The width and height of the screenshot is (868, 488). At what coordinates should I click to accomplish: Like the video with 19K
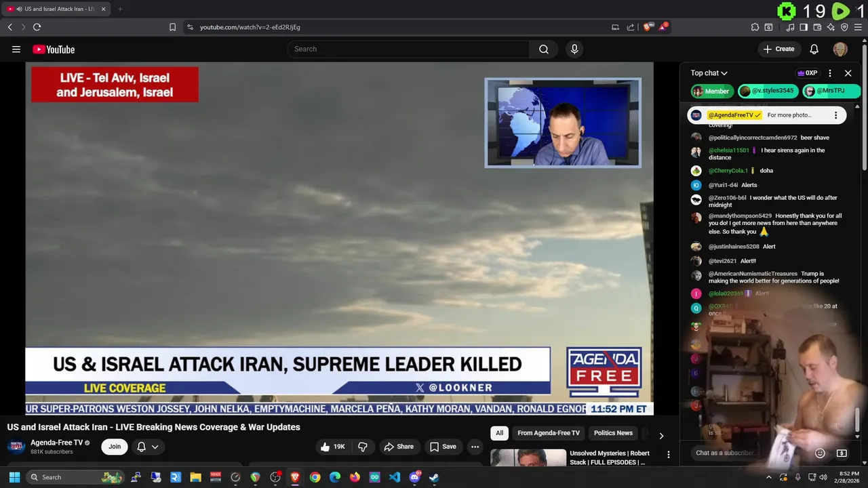click(x=332, y=447)
